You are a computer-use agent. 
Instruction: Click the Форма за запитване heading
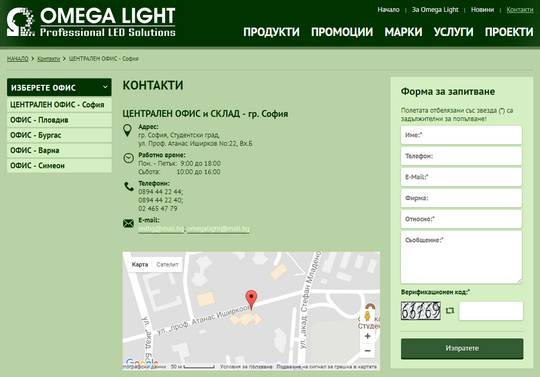448,92
